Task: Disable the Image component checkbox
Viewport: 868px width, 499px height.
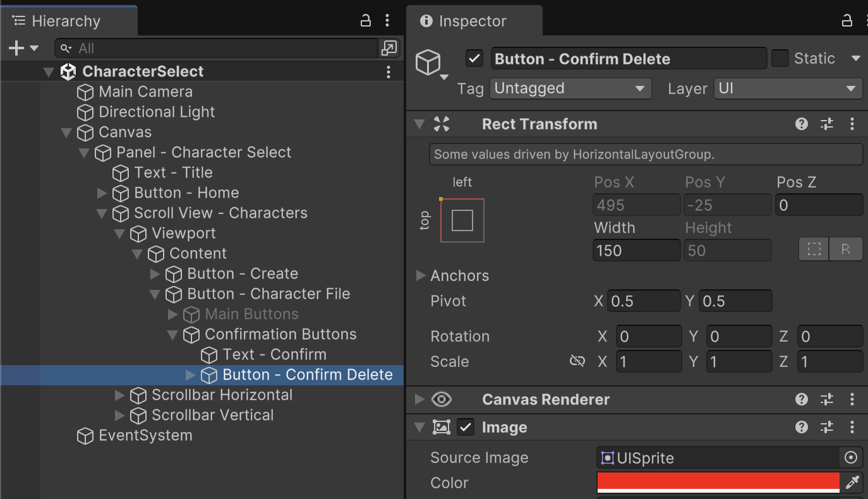Action: [x=466, y=428]
